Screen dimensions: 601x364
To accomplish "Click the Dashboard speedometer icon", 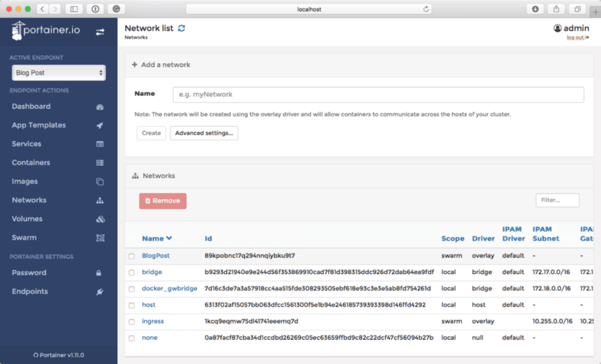I will [x=100, y=107].
